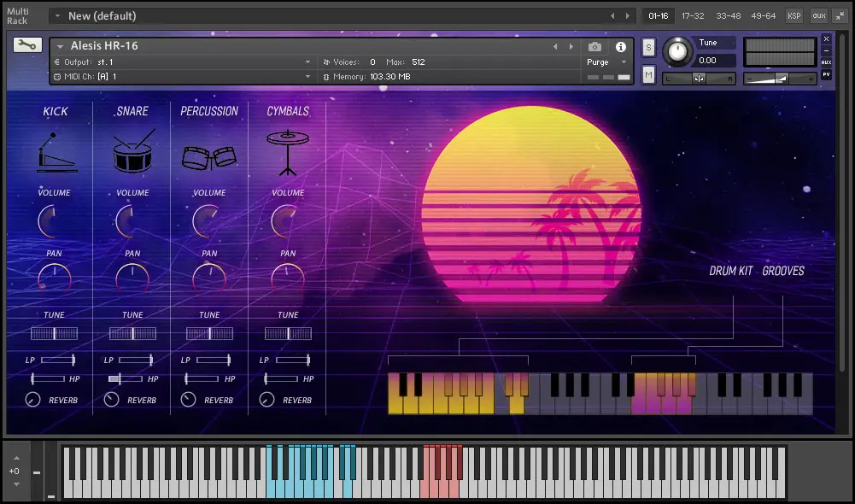Click the GROOVES label
This screenshot has width=855, height=504.
[783, 271]
